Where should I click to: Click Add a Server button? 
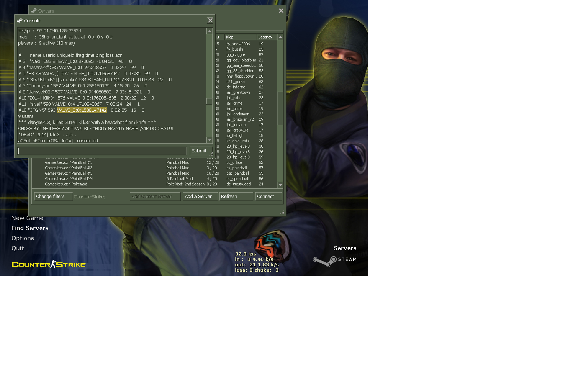200,197
